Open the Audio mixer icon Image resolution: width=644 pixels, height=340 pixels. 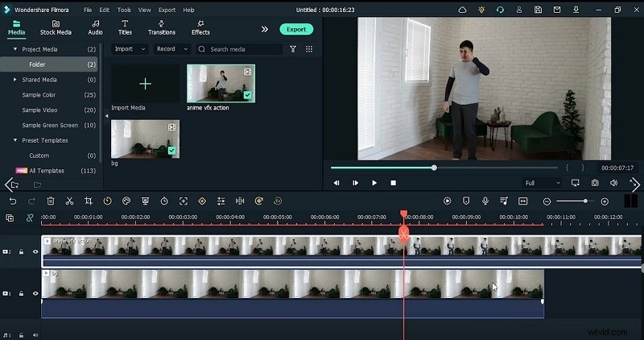coord(504,201)
